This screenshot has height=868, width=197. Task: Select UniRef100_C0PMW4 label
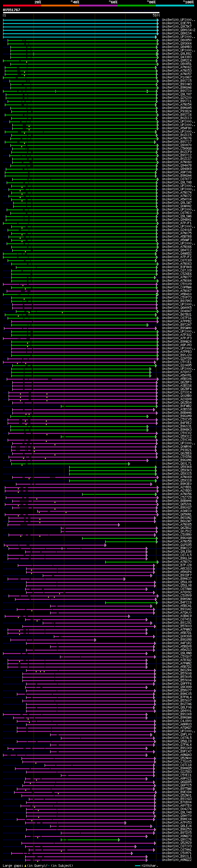[x=177, y=287]
